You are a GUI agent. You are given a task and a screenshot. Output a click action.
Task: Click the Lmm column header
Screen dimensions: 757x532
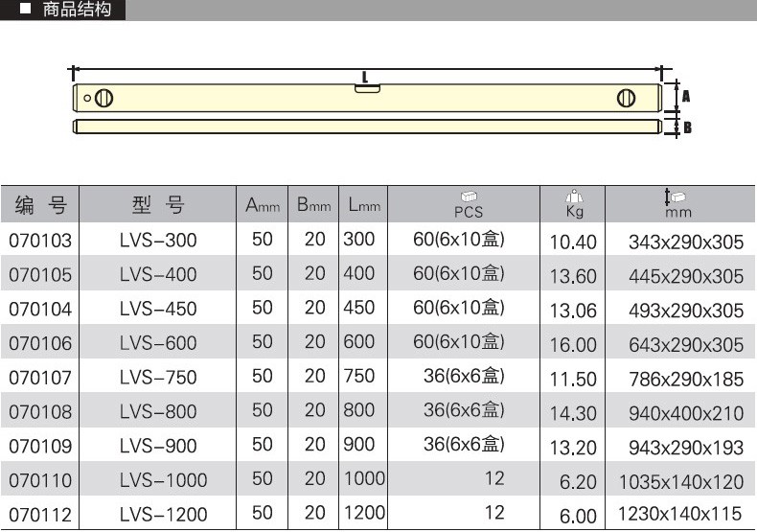(x=364, y=204)
